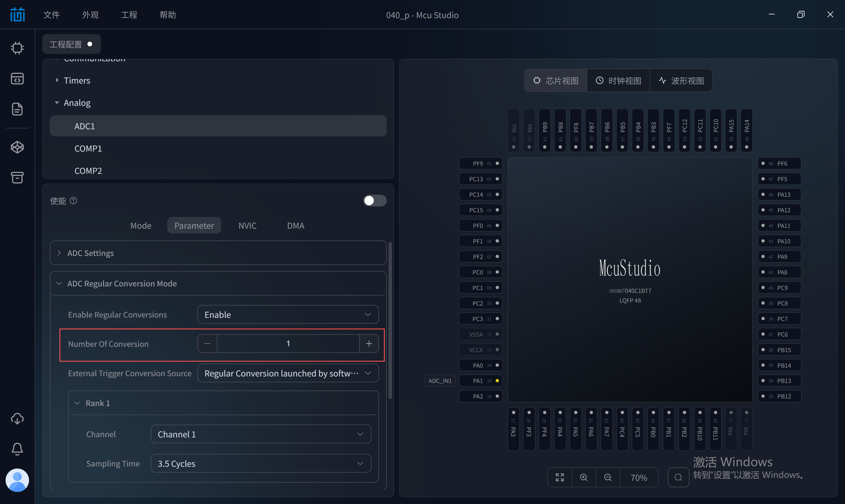This screenshot has width=845, height=504.
Task: Toggle the ADC1 enable switch
Action: pyautogui.click(x=374, y=201)
